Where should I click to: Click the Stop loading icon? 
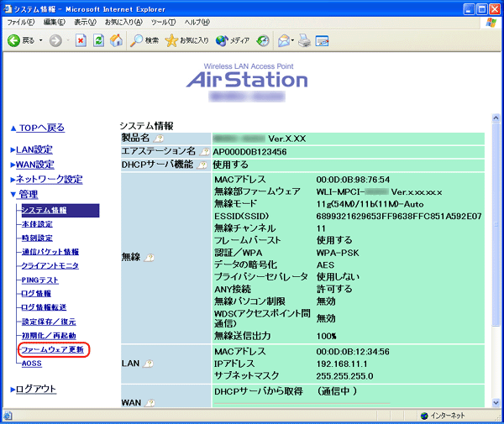(81, 41)
